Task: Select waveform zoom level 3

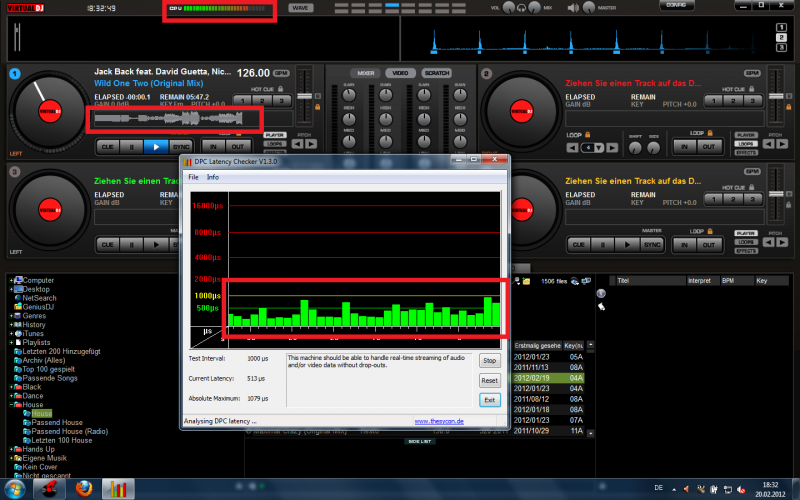Action: tap(781, 47)
